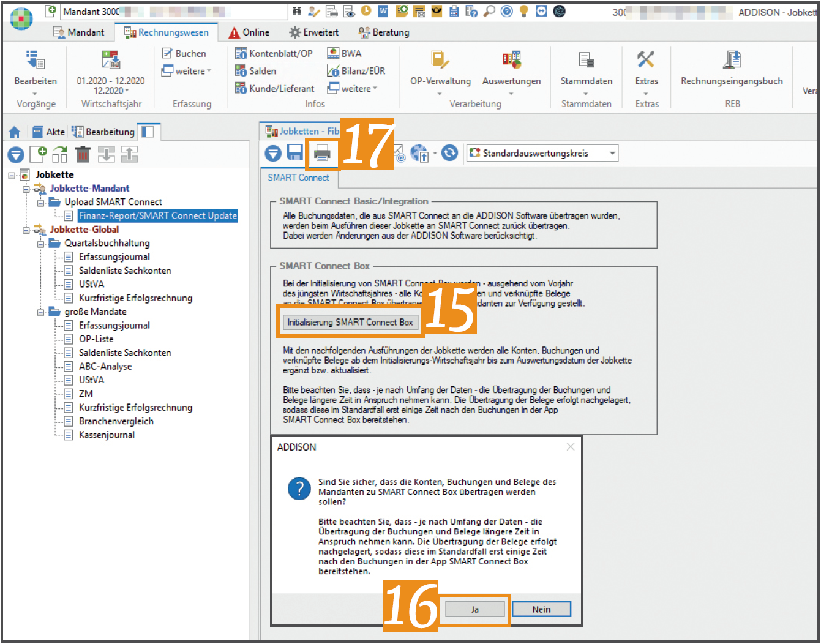Viewport: 821px width, 644px height.
Task: Close the ADDISON dialog with the X
Action: (x=571, y=447)
